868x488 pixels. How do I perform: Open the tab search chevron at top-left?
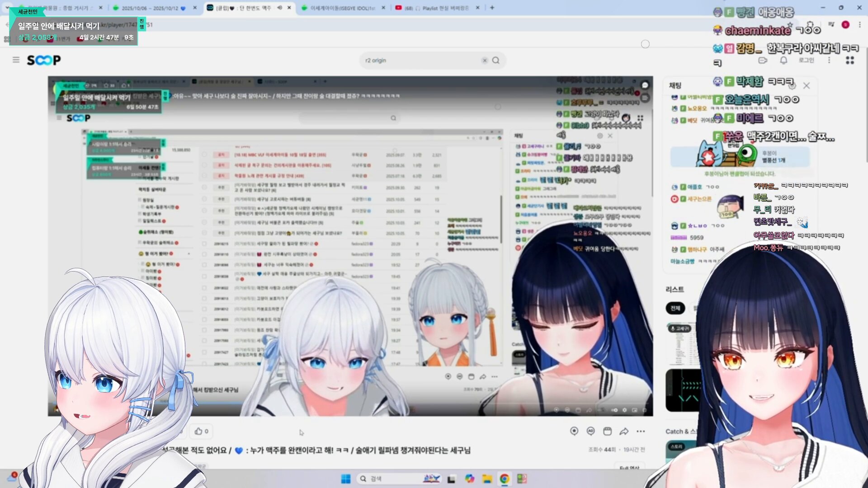pyautogui.click(x=7, y=8)
